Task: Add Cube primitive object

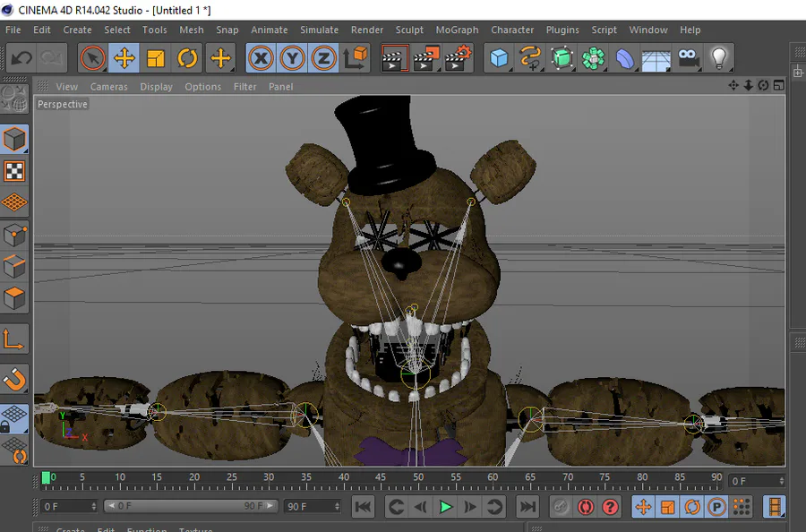Action: click(x=499, y=57)
